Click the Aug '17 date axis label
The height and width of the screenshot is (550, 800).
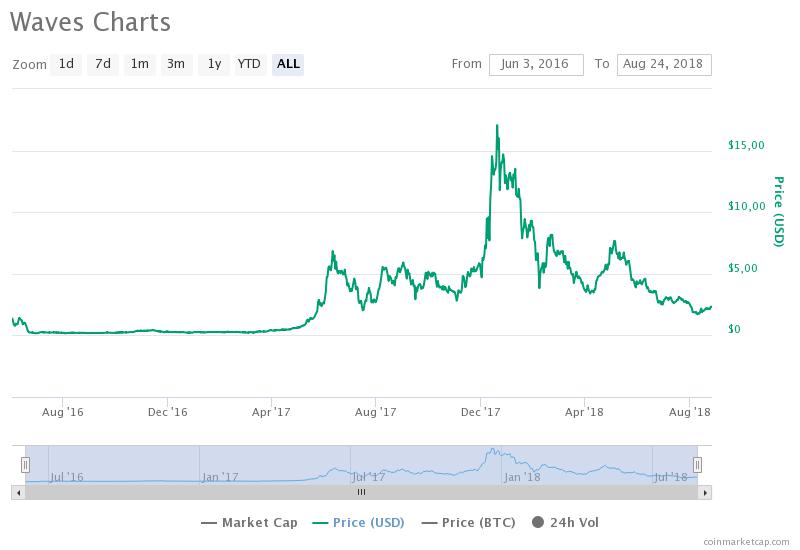(376, 412)
